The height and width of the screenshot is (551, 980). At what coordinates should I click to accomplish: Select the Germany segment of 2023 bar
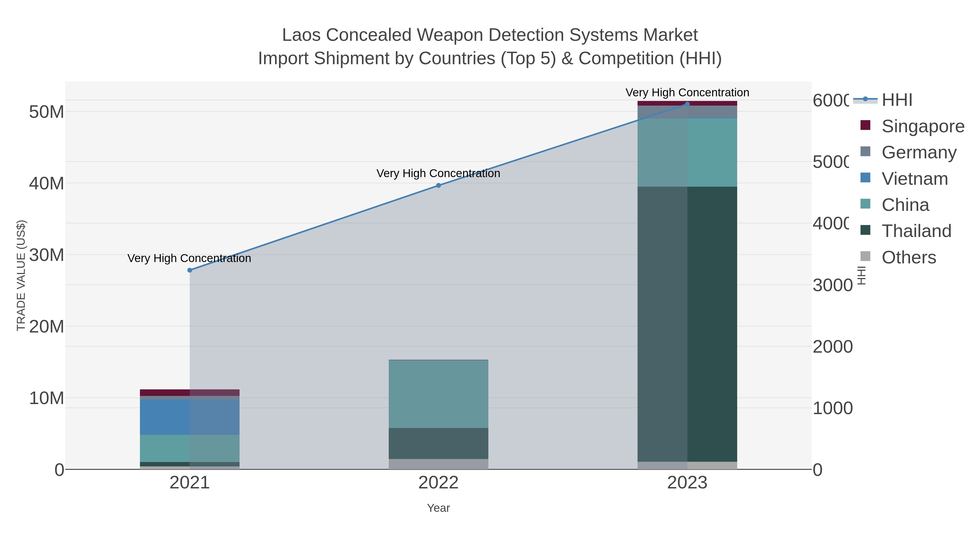687,112
